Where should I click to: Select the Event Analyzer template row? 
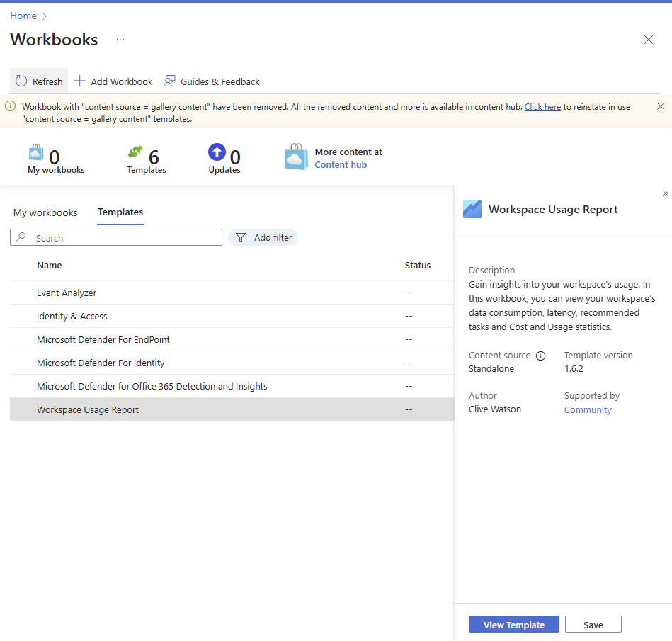pyautogui.click(x=232, y=293)
